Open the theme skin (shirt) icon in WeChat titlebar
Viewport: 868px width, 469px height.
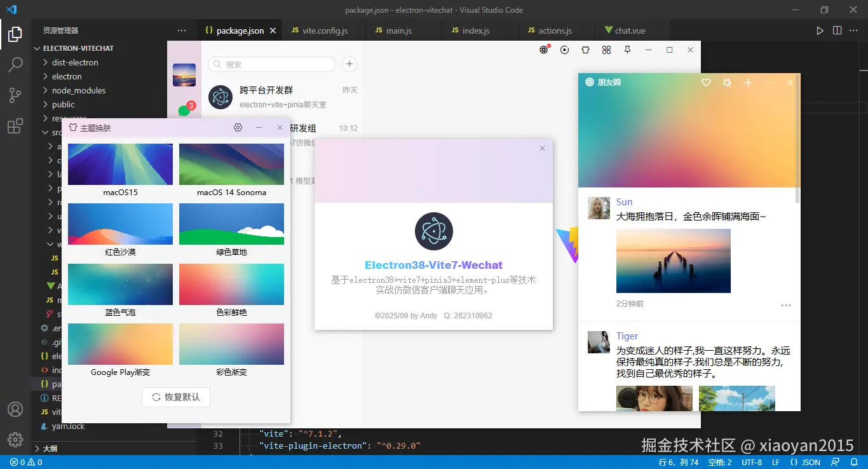(x=585, y=50)
